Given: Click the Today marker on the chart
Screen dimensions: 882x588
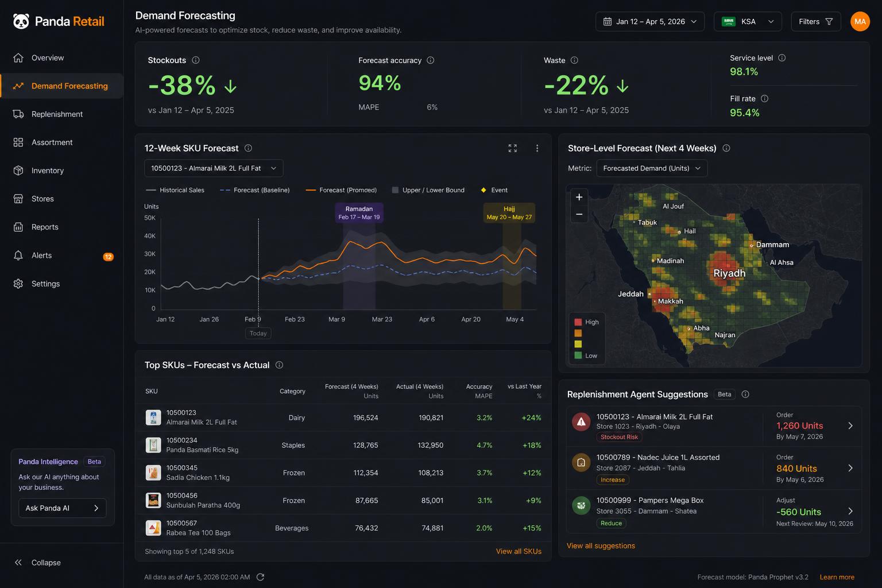Looking at the screenshot, I should pyautogui.click(x=258, y=334).
